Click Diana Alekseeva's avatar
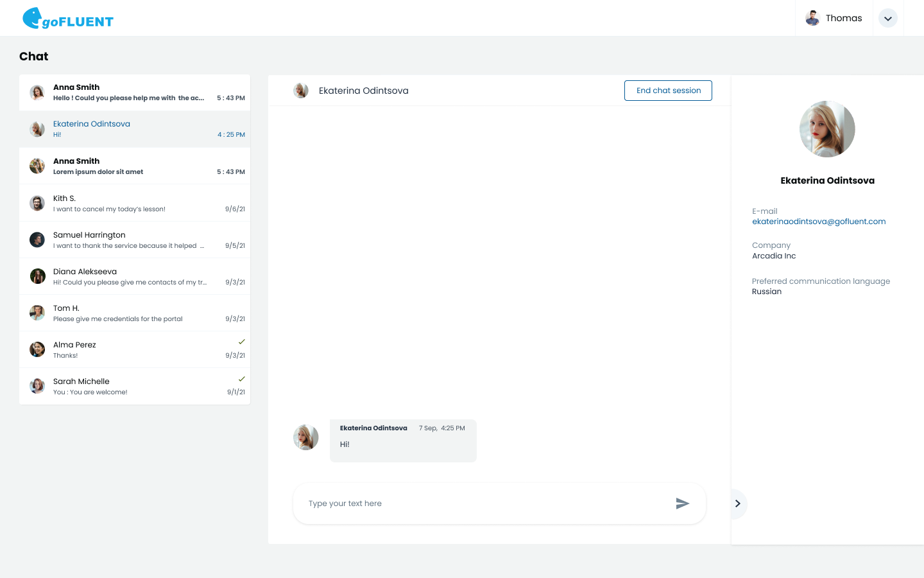 coord(37,276)
